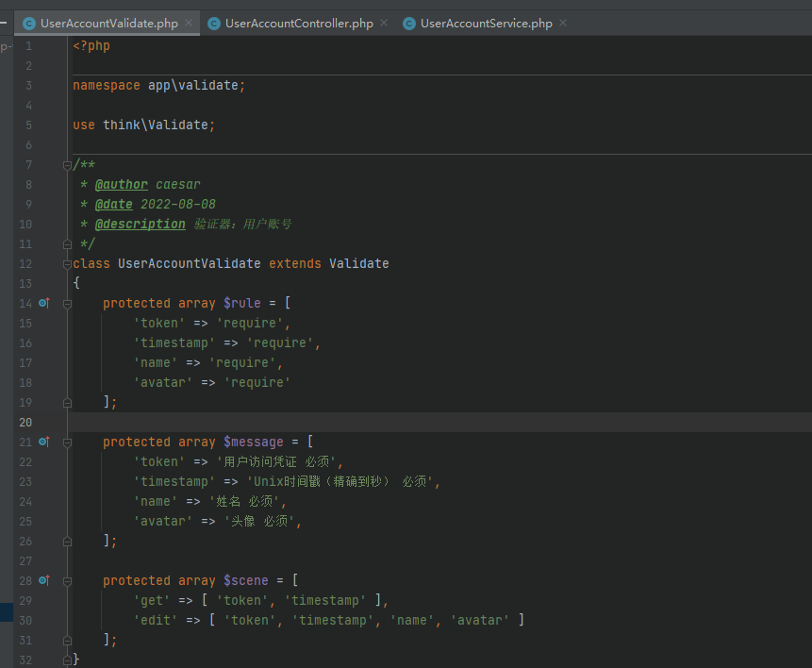
Task: Click the override gutter icon beside $message
Action: point(44,442)
